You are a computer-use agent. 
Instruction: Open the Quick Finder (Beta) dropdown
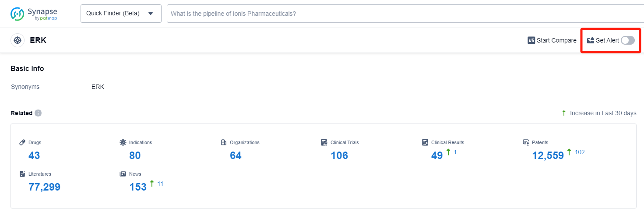[120, 14]
